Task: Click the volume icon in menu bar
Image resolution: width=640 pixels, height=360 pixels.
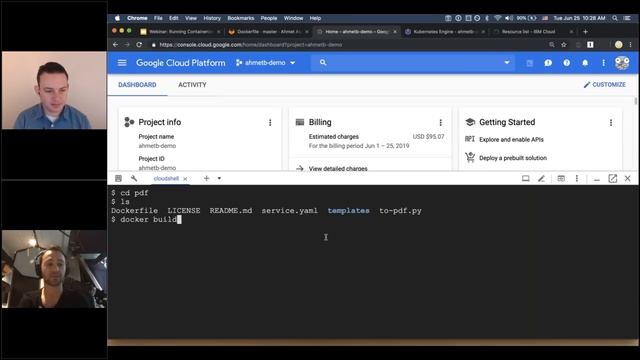Action: pos(509,18)
